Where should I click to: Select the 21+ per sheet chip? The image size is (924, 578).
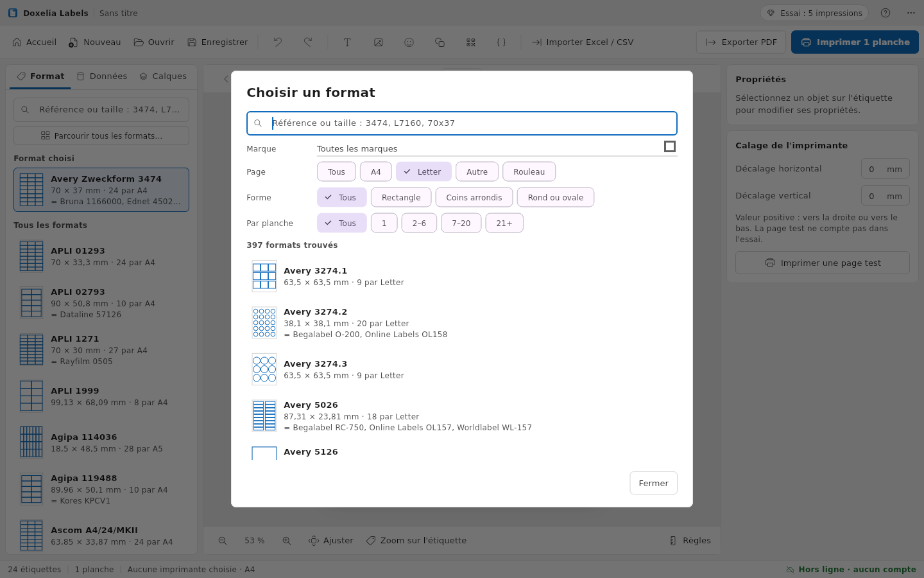(x=504, y=223)
